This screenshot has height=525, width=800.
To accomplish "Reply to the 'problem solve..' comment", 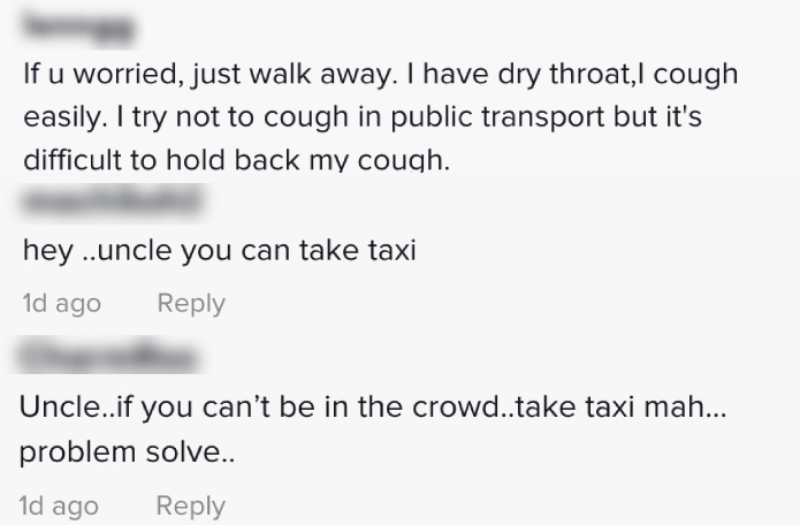I will coord(190,506).
